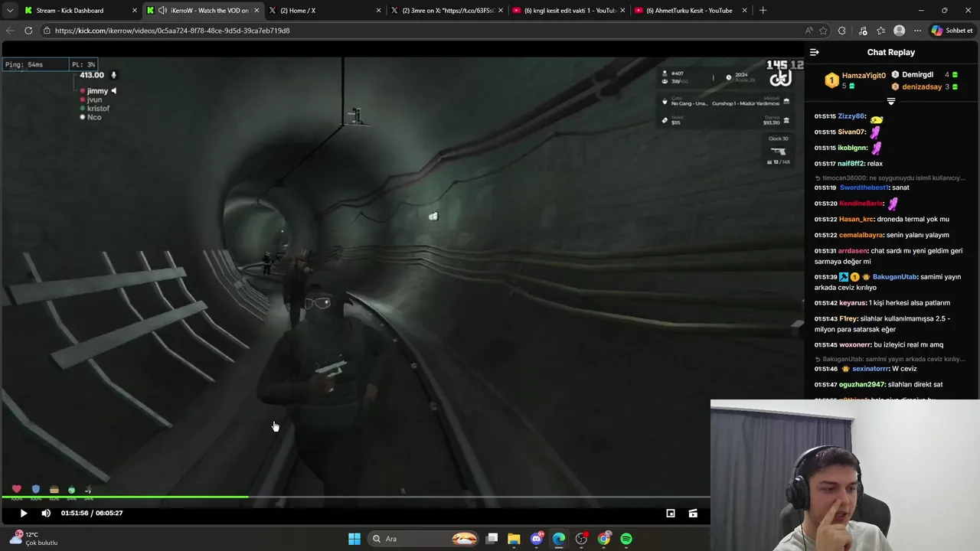The height and width of the screenshot is (551, 980).
Task: Open browser Extensions puzzle icon
Action: [x=842, y=31]
